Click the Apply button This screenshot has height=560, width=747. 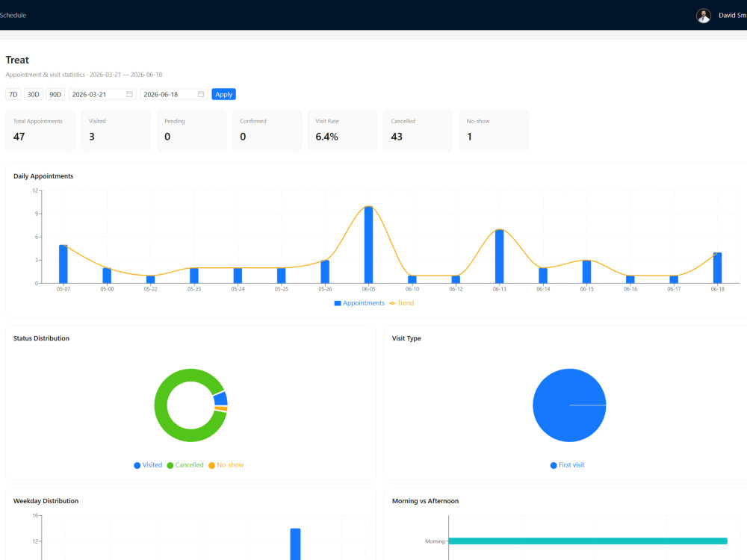[x=223, y=94]
